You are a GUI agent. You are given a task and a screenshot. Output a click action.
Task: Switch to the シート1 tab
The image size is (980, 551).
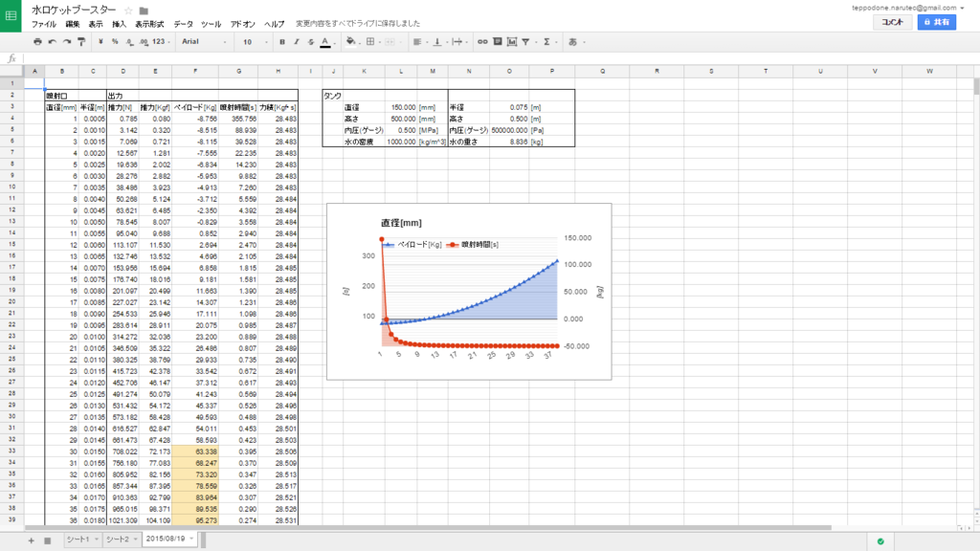pos(82,540)
